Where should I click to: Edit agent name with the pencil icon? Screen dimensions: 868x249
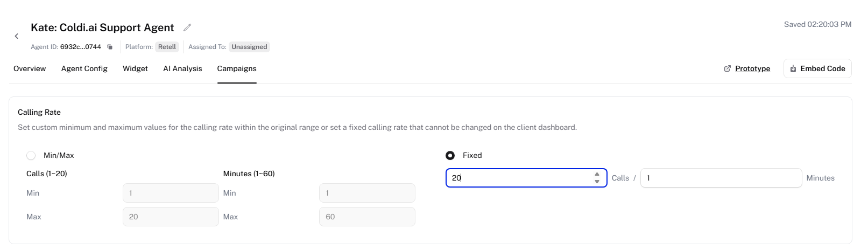[187, 27]
